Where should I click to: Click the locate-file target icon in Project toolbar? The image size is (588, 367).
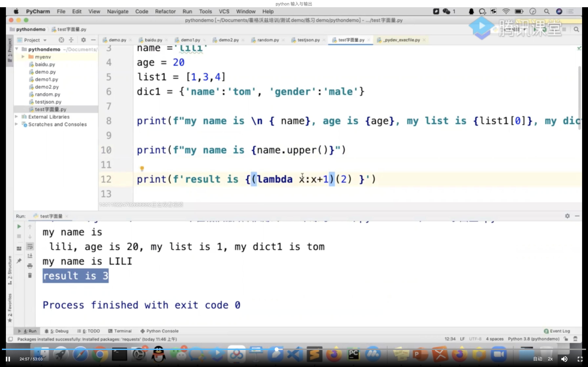(61, 40)
